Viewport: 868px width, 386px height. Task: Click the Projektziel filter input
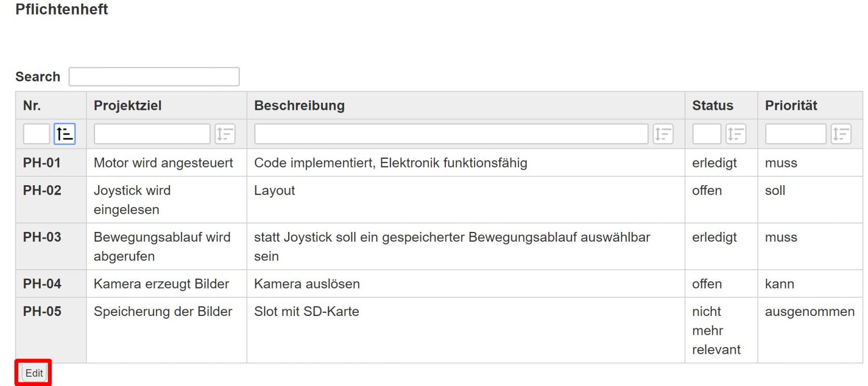click(x=152, y=134)
